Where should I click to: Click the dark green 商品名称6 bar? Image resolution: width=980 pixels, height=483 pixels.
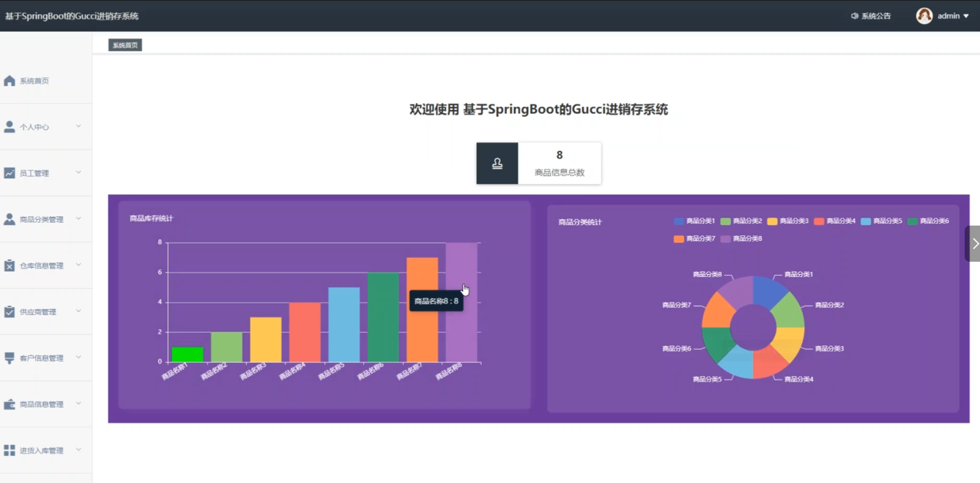point(383,318)
